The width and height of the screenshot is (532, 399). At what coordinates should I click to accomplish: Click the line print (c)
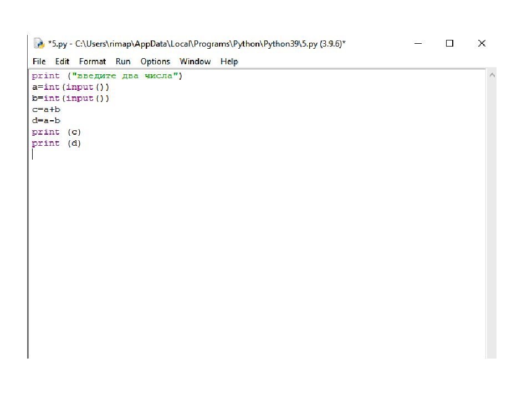point(57,132)
